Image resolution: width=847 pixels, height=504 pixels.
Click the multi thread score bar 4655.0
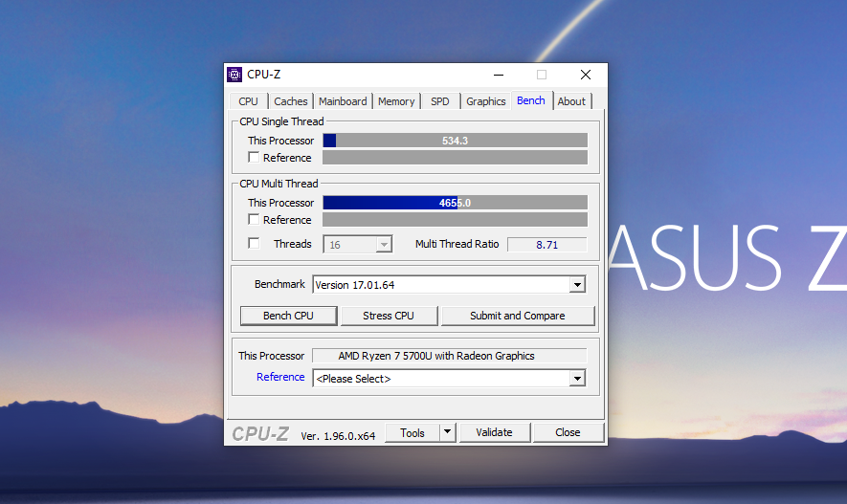tap(455, 203)
